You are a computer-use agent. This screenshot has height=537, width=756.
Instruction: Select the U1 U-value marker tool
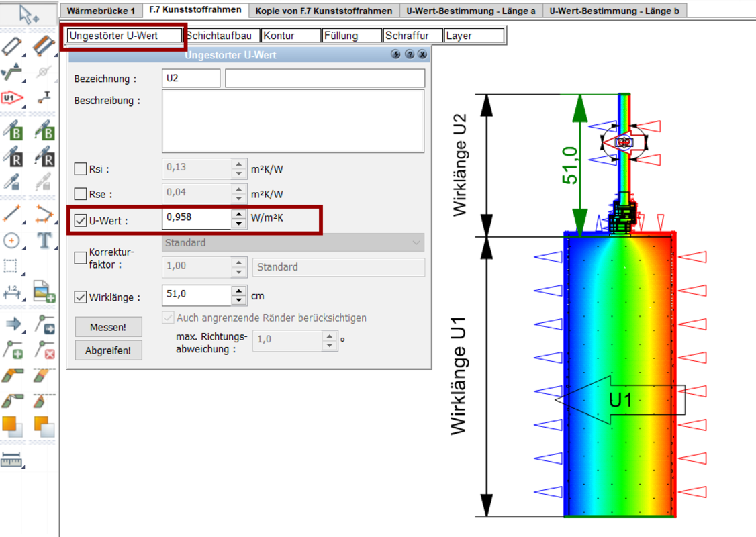coord(11,98)
